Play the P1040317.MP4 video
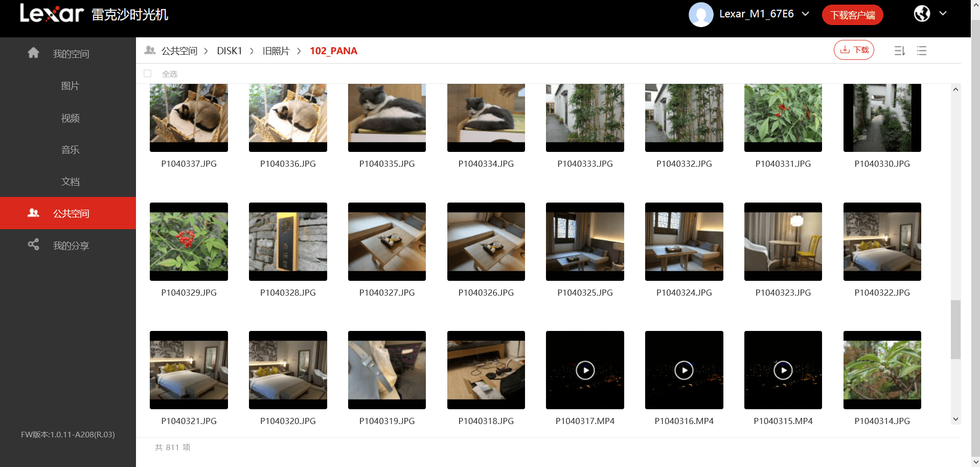980x467 pixels. pyautogui.click(x=585, y=370)
